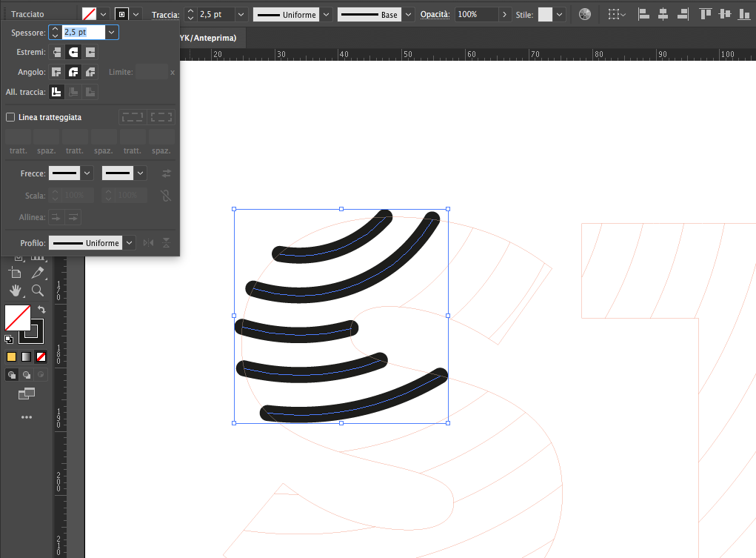Align objects to the right edge

tap(683, 15)
